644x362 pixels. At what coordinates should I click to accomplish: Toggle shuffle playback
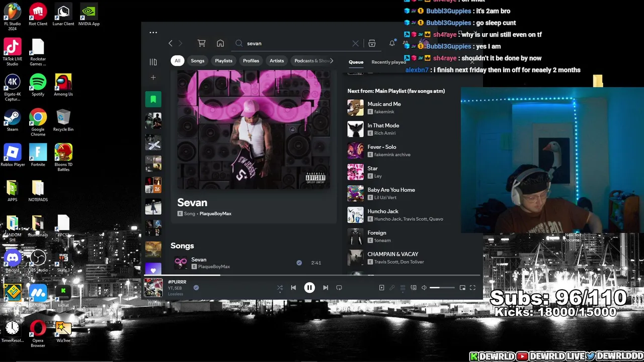coord(280,288)
